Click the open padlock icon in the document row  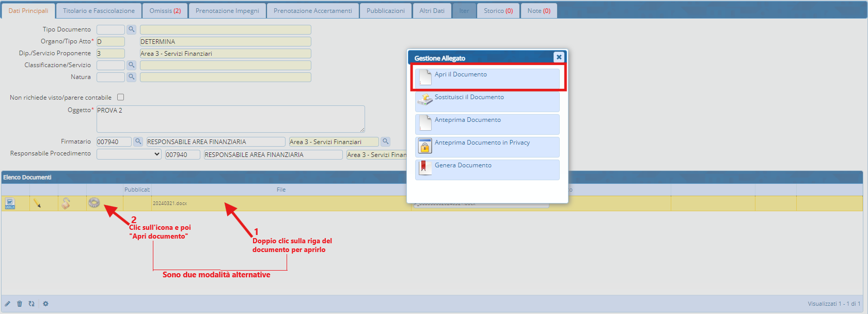(66, 203)
